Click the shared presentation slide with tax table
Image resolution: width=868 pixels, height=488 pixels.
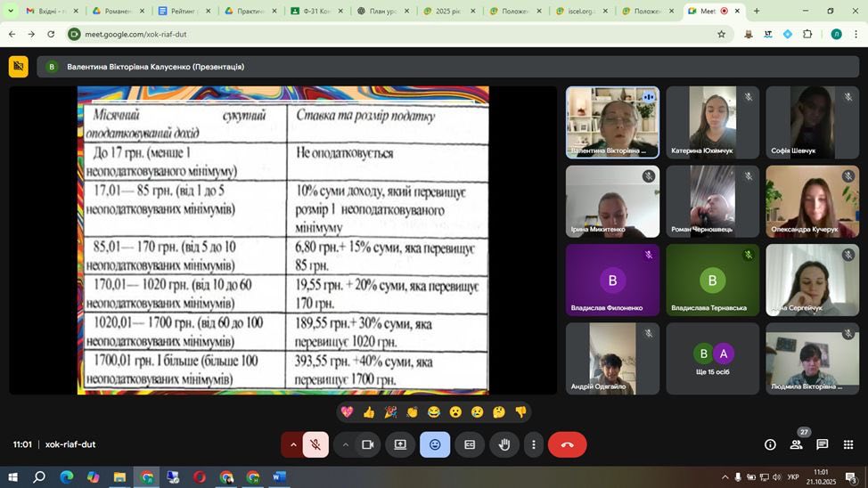click(x=283, y=240)
